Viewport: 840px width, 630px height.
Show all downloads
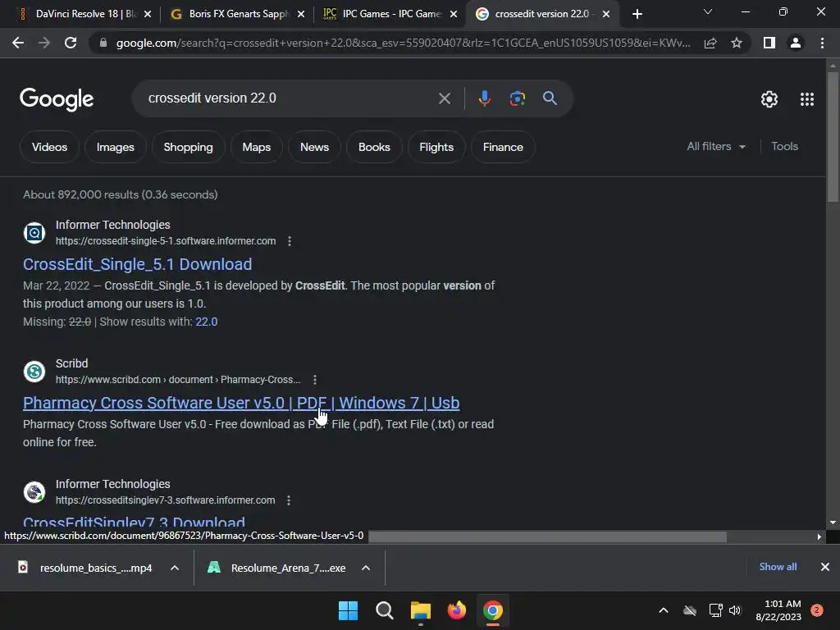[778, 567]
